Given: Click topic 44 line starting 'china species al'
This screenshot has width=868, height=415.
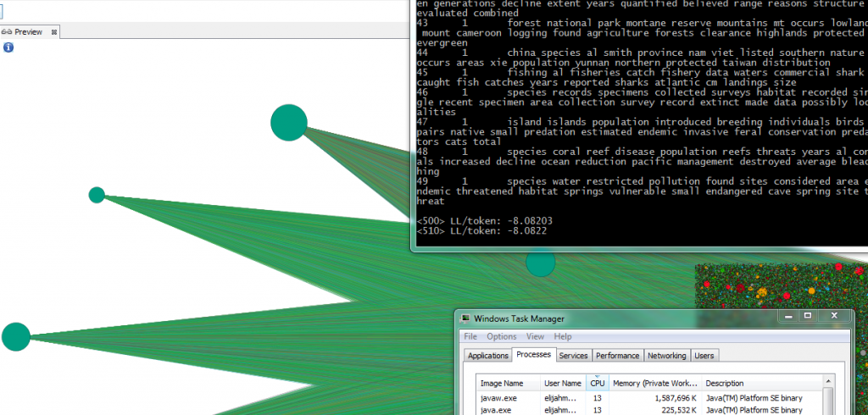Looking at the screenshot, I should (643, 53).
